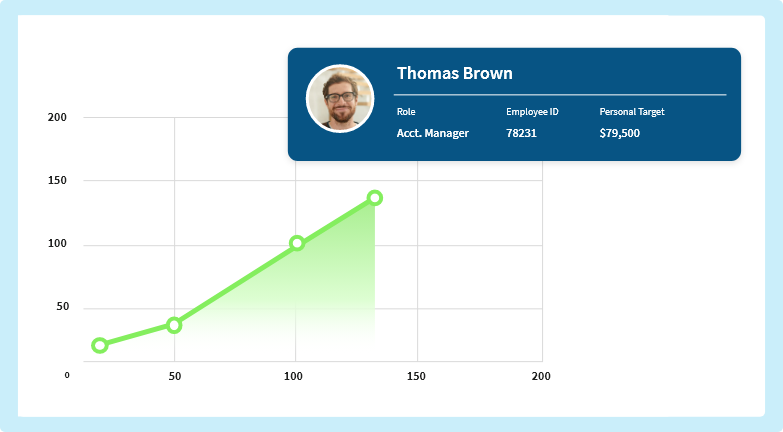
Task: Click the Personal Target label
Action: pyautogui.click(x=632, y=112)
